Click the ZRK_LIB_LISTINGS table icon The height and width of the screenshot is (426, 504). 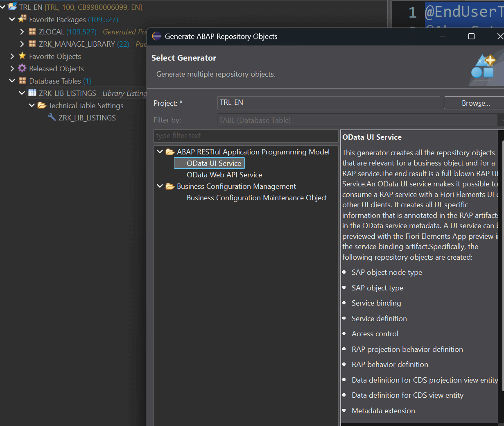[x=32, y=93]
